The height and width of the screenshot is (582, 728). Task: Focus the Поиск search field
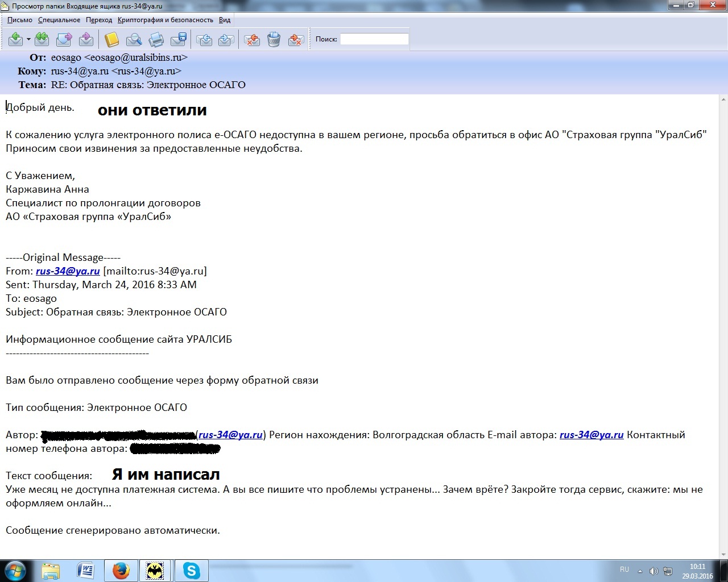374,39
